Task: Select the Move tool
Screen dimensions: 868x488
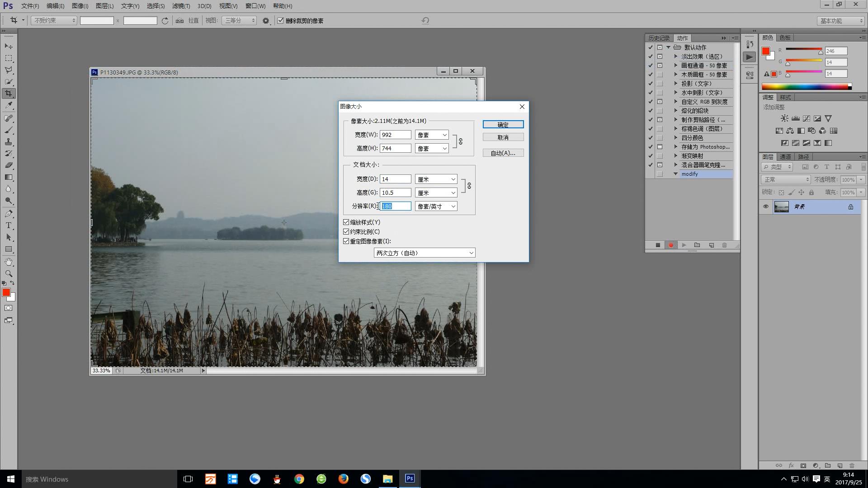Action: [9, 47]
